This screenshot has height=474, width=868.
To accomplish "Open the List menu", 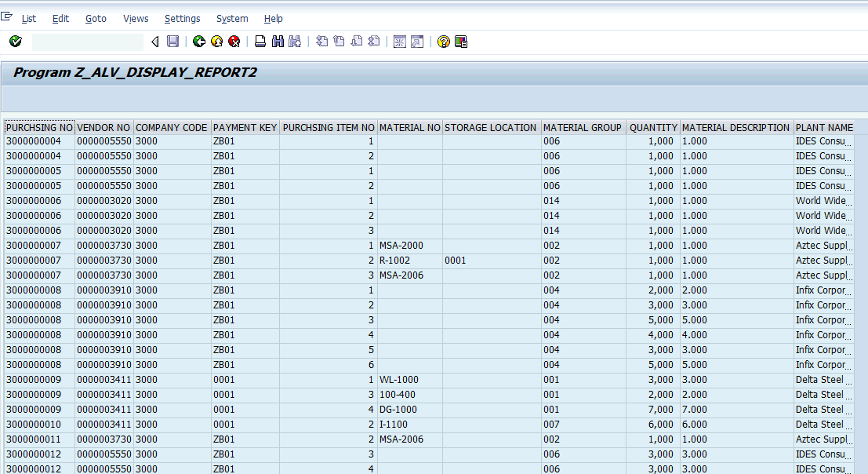I will tap(29, 18).
